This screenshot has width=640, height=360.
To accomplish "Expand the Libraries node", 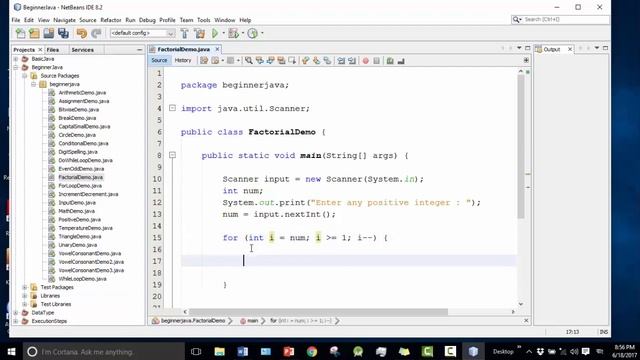I will (x=25, y=296).
